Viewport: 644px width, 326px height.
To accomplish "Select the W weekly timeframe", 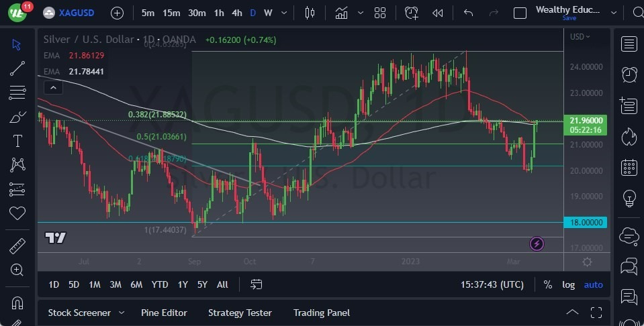I will pos(268,13).
